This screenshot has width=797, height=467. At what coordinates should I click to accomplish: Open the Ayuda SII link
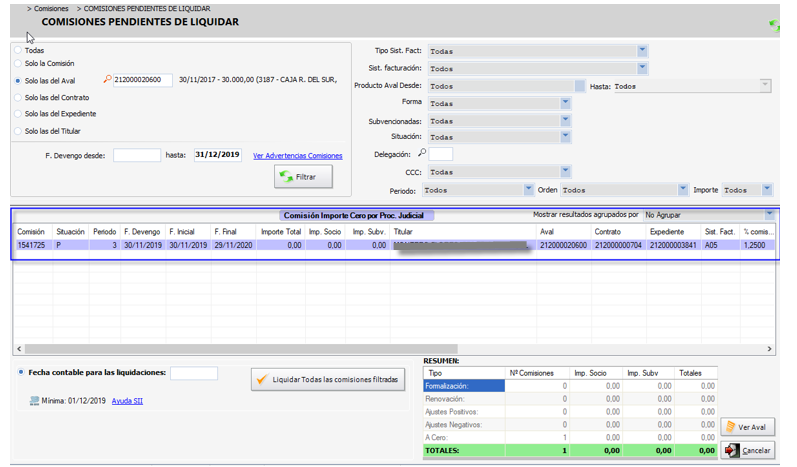point(127,401)
